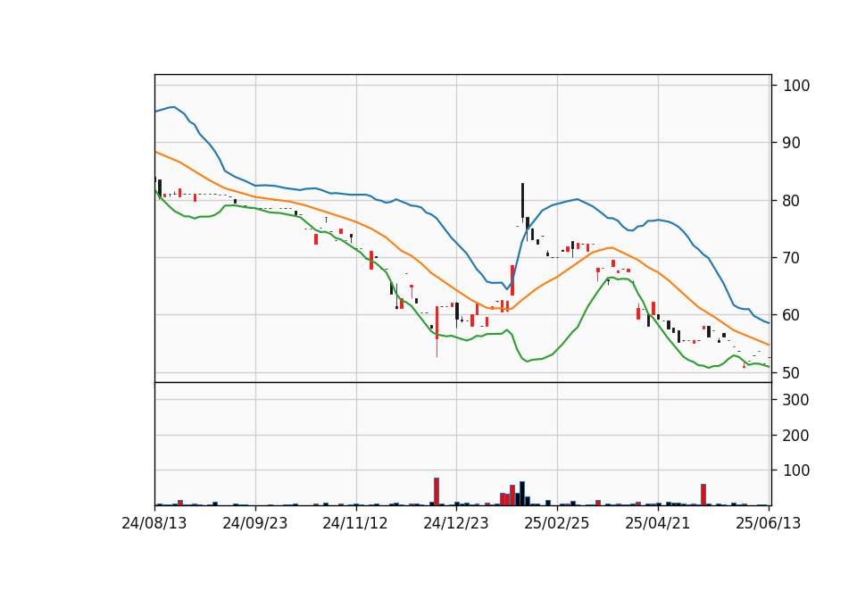Click the price axis label 80
Screen dimensions: 857x616
pos(792,201)
